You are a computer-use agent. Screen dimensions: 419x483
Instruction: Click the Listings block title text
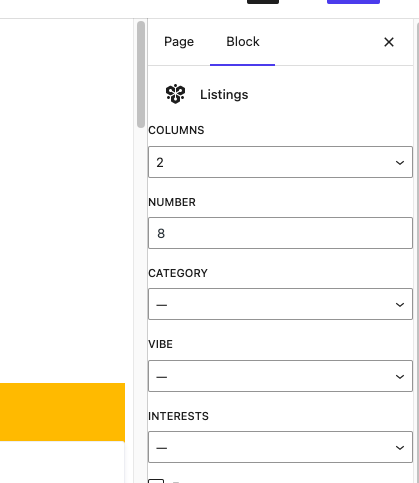(224, 95)
